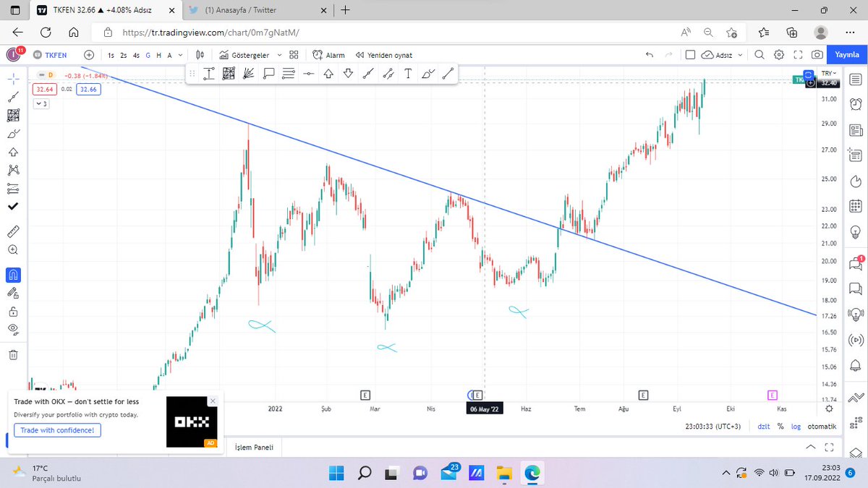Image resolution: width=868 pixels, height=488 pixels.
Task: Open the chart layout grid selector
Action: click(294, 55)
